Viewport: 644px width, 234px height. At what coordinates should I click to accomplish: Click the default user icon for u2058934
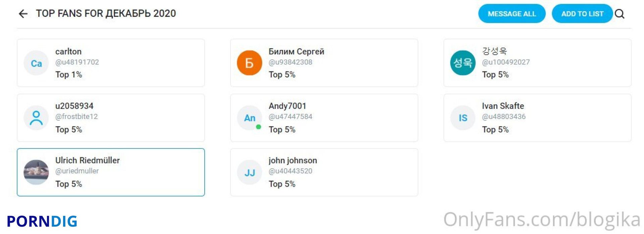coord(36,118)
